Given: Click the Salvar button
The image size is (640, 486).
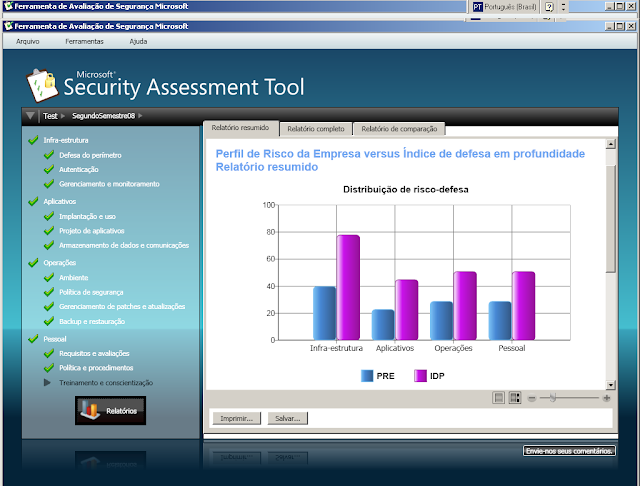Looking at the screenshot, I should click(288, 419).
